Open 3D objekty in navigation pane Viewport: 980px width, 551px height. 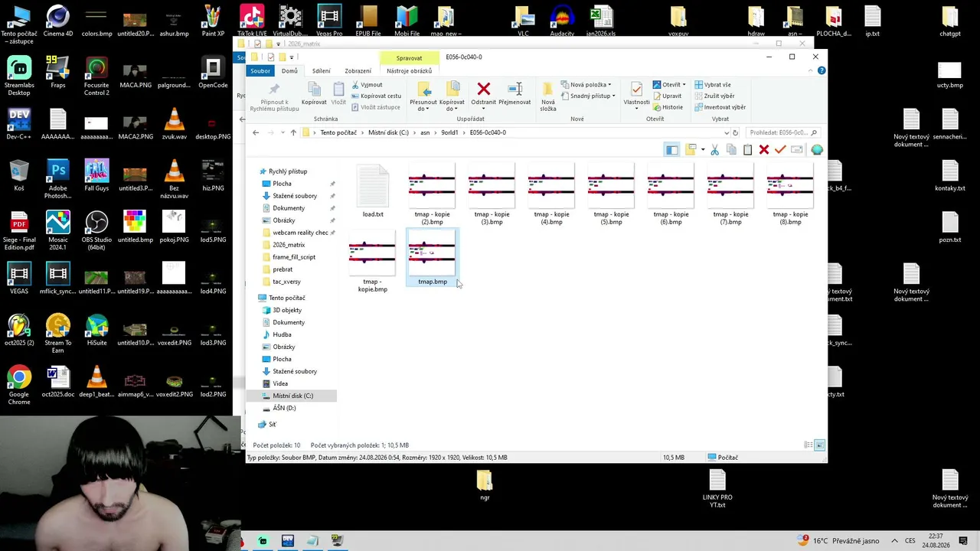tap(287, 310)
